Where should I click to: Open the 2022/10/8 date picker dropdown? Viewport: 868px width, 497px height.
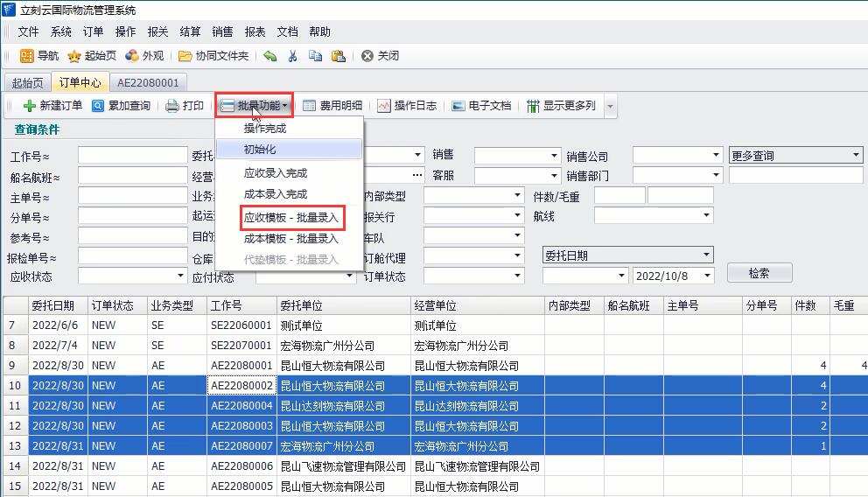coord(707,275)
